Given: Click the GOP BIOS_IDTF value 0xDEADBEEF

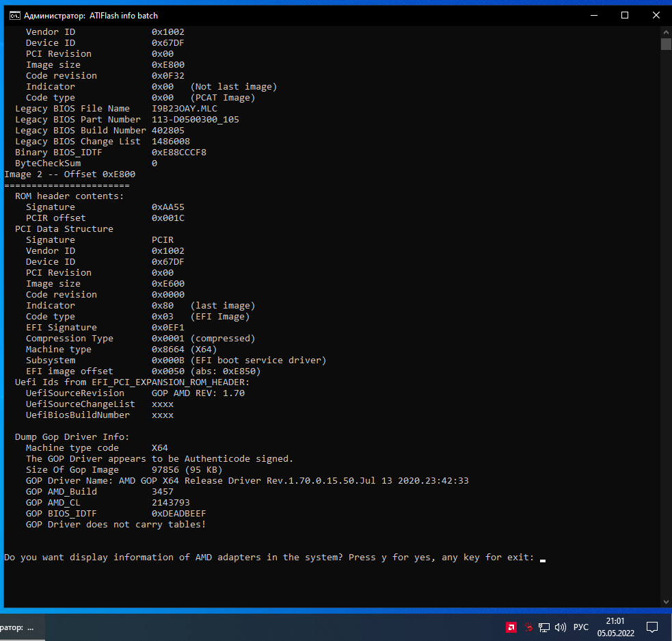Looking at the screenshot, I should pyautogui.click(x=178, y=513).
